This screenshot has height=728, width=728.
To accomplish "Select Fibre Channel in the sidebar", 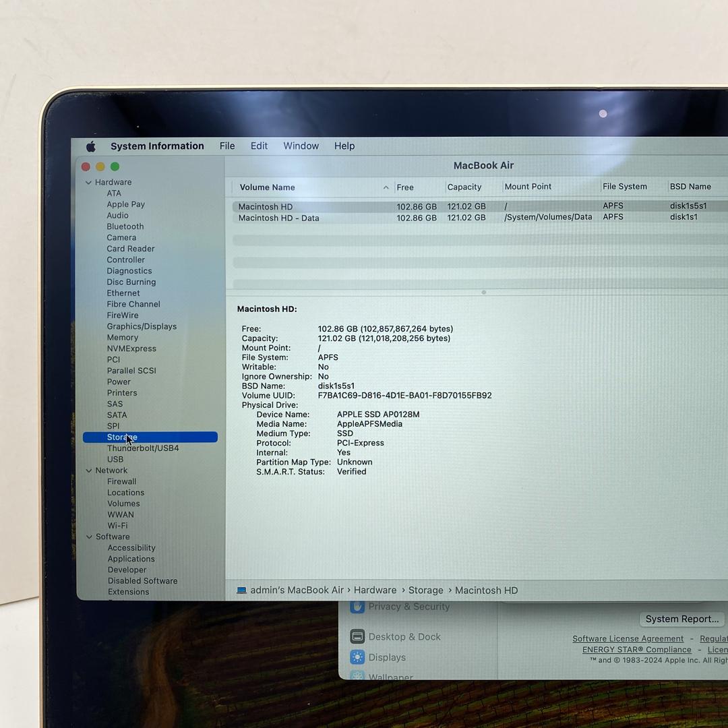I will [133, 305].
